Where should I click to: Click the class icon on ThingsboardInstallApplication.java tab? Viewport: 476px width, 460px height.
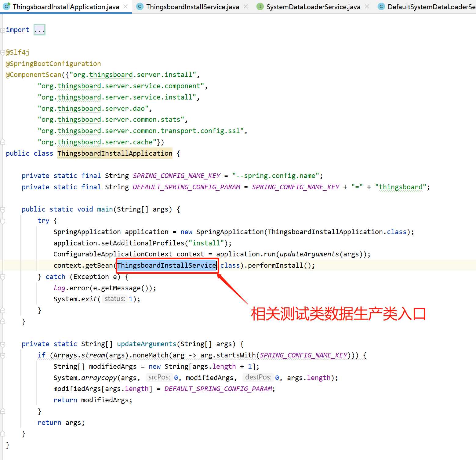6,6
